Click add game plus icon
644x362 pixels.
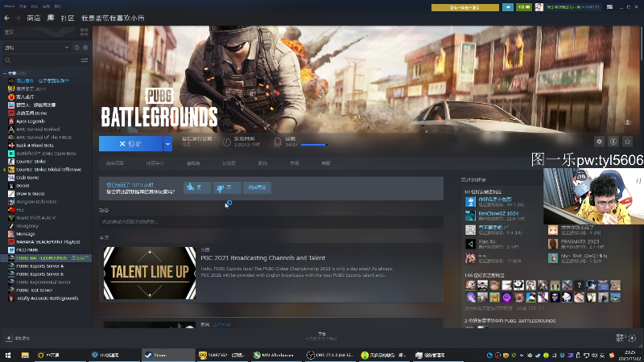[9, 338]
